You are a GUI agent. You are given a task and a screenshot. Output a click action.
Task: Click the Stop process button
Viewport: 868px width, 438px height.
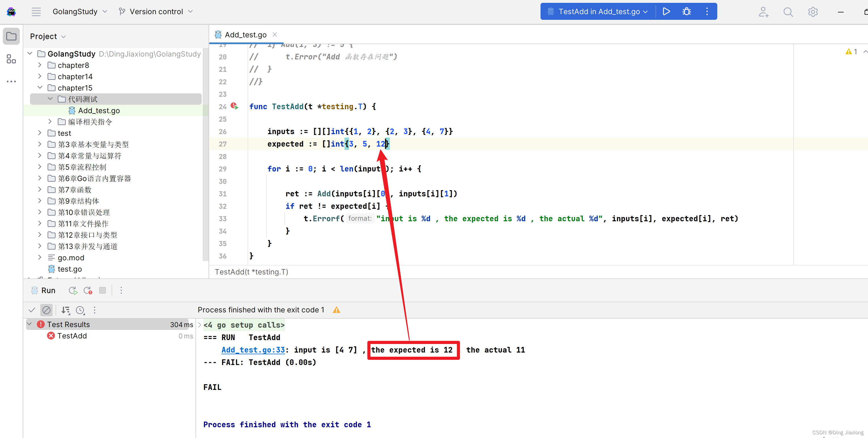[x=102, y=290]
